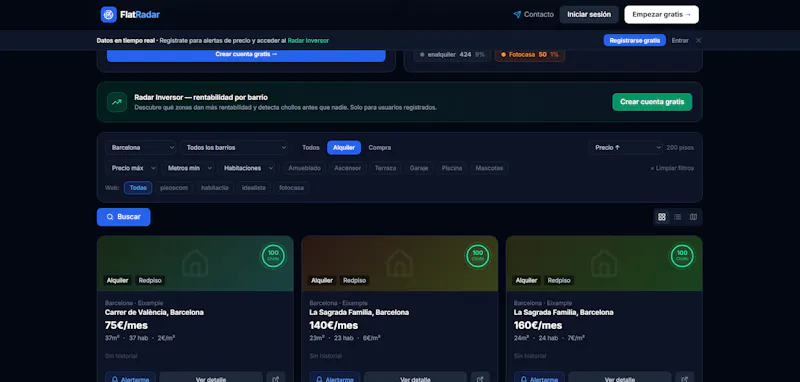Open Todos los barrios dropdown
The height and width of the screenshot is (382, 800).
(234, 147)
